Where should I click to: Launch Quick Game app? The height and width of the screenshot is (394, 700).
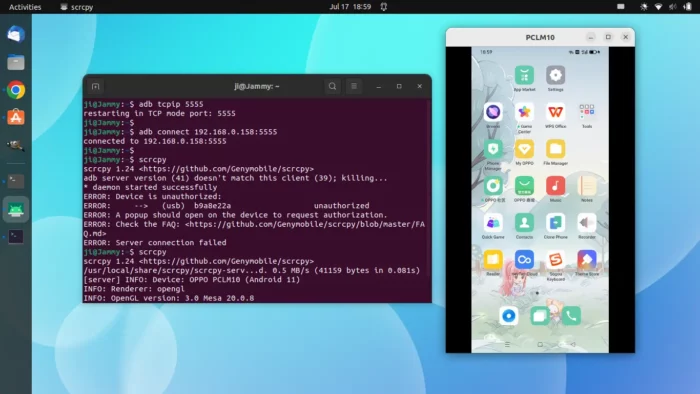[493, 223]
